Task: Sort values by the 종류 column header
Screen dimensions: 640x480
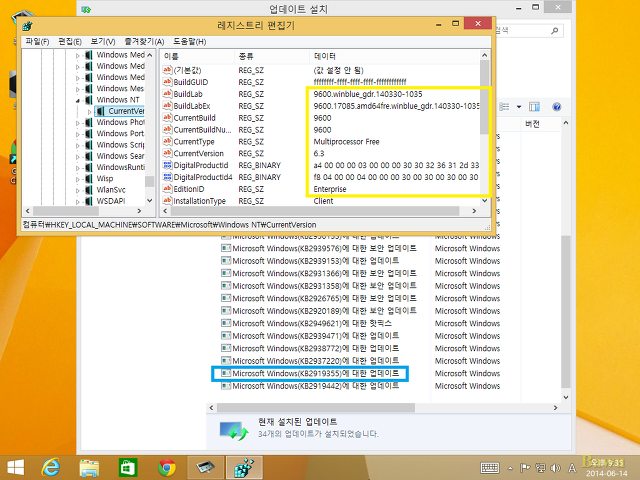Action: (272, 56)
